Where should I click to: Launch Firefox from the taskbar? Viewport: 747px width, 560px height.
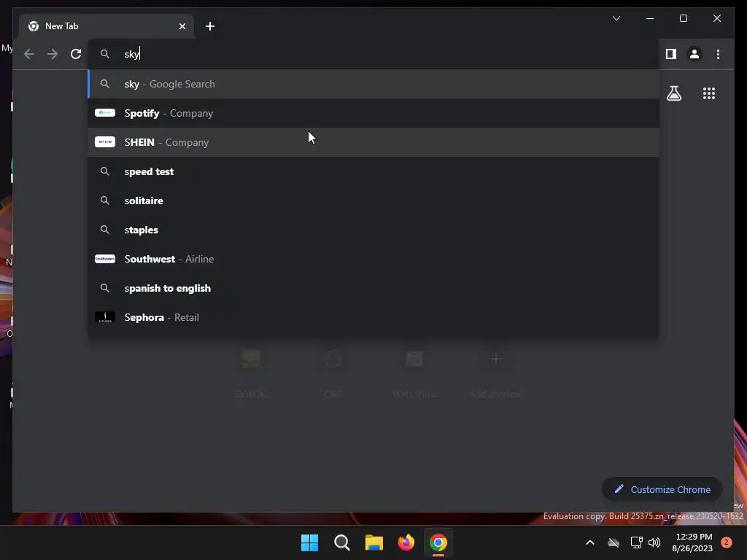pos(406,542)
